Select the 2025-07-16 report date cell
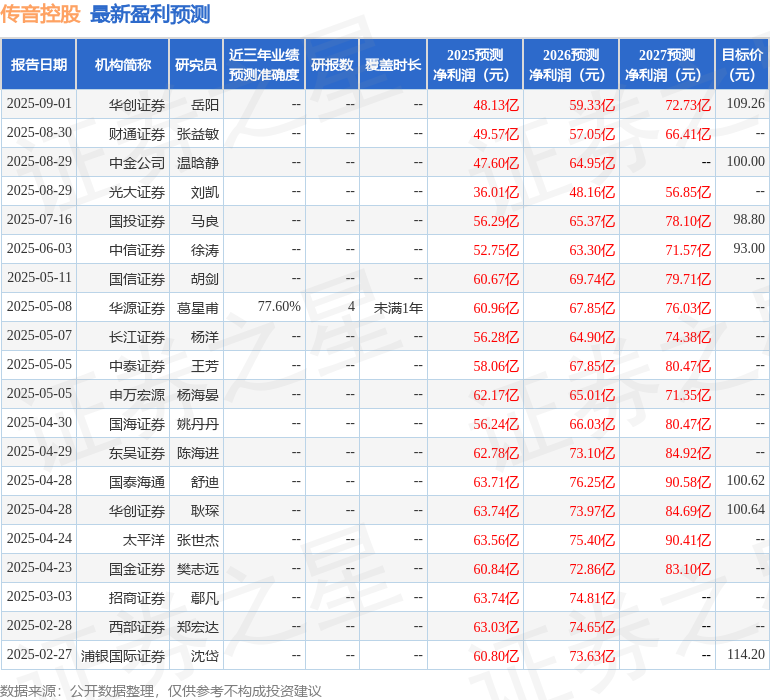The width and height of the screenshot is (770, 700). 39,220
